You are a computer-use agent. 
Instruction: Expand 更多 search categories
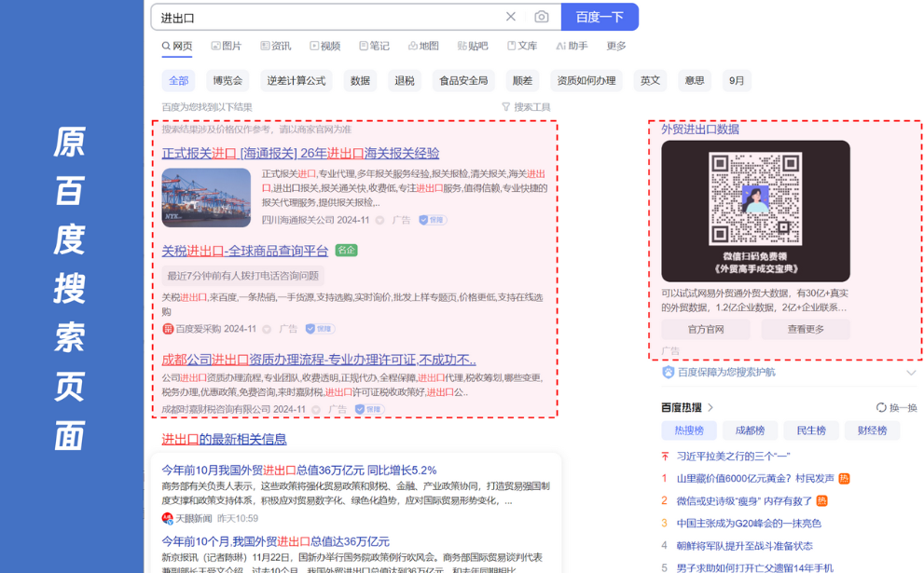(x=616, y=46)
